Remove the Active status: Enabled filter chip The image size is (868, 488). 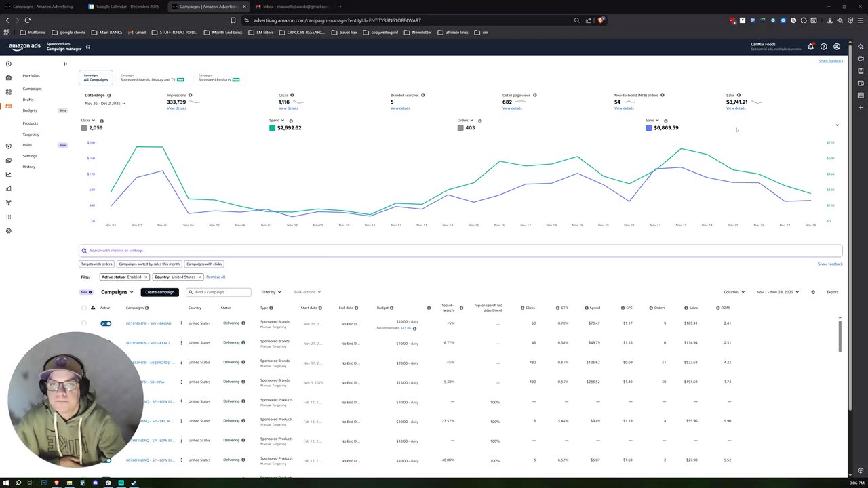pos(146,277)
